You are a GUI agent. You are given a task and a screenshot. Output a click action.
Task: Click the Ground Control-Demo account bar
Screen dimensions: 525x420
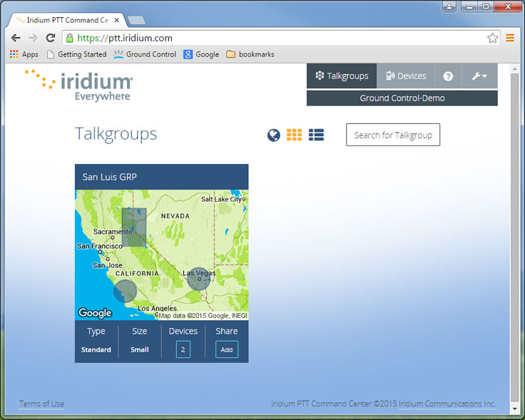tap(402, 98)
